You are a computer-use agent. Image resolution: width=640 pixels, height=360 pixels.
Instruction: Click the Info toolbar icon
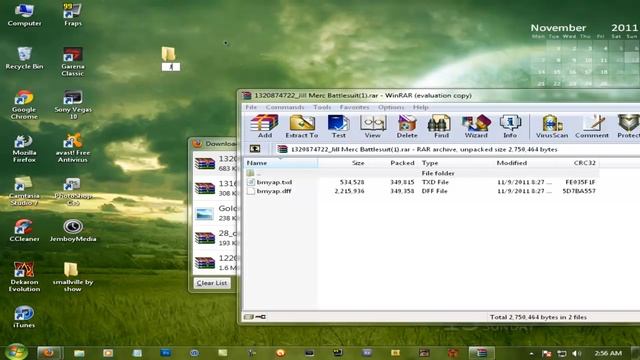coord(510,127)
